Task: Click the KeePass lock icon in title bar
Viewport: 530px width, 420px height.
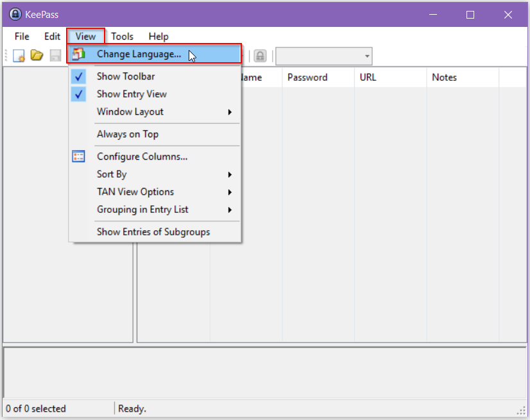Action: click(x=15, y=14)
